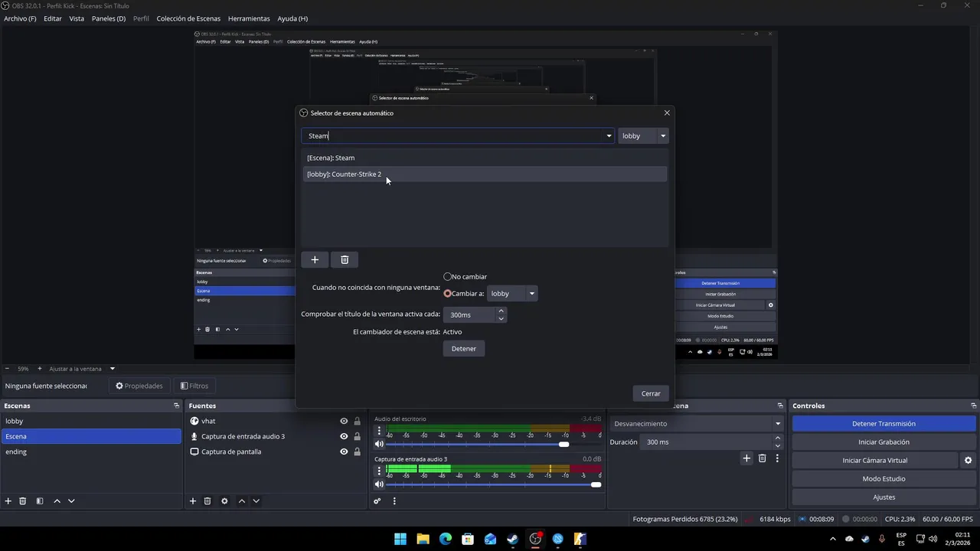Open Ajustes from Controles panel
This screenshot has height=551, width=980.
(x=884, y=497)
